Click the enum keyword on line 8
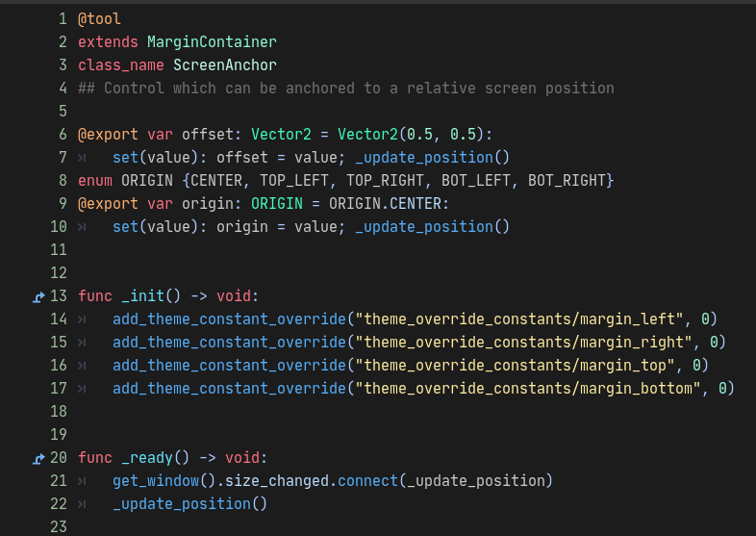 click(x=95, y=181)
